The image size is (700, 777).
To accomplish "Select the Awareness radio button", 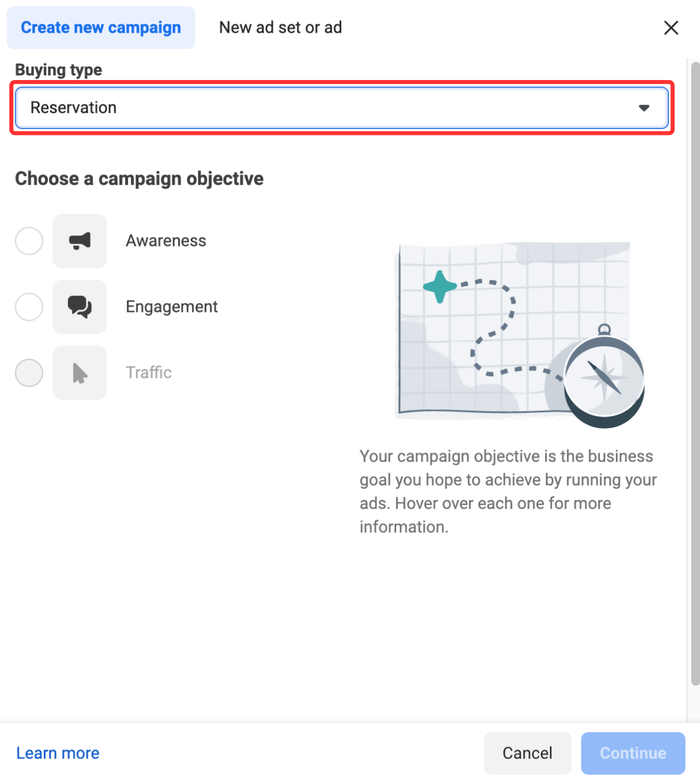I will click(x=29, y=241).
